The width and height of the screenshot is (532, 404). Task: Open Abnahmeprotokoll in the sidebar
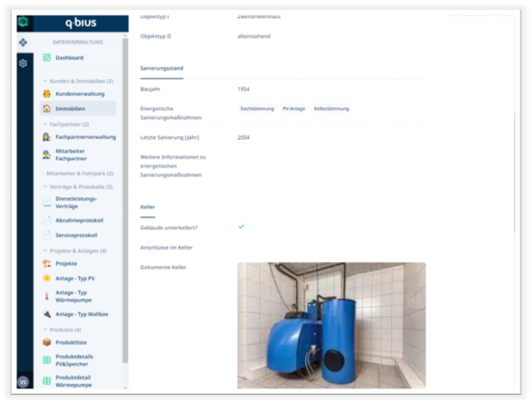point(79,220)
